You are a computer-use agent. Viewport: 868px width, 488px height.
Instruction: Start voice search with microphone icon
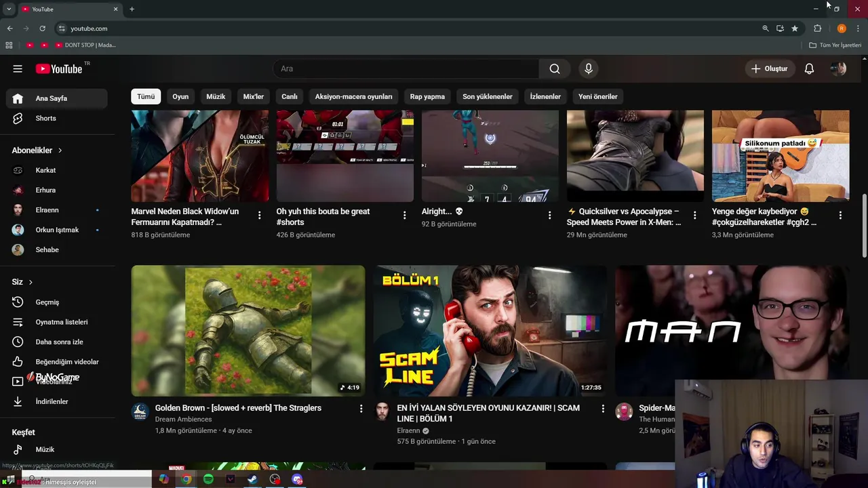(589, 68)
